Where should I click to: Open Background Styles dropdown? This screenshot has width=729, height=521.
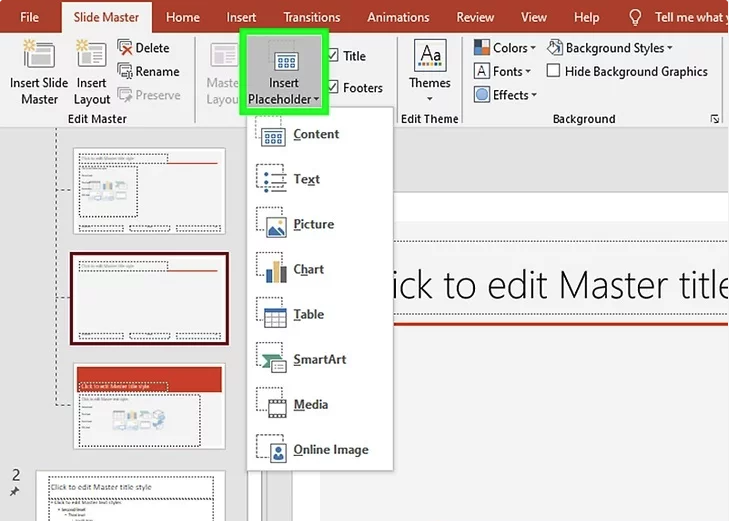pyautogui.click(x=610, y=48)
